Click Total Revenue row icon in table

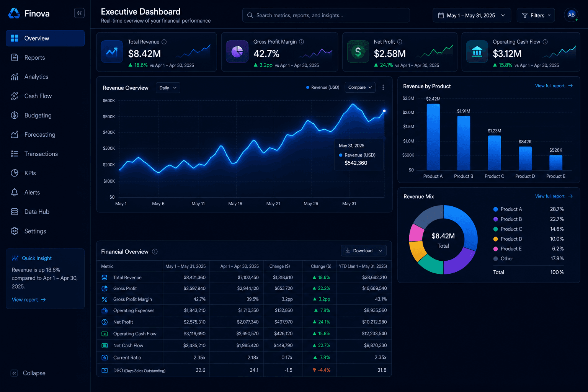[105, 277]
